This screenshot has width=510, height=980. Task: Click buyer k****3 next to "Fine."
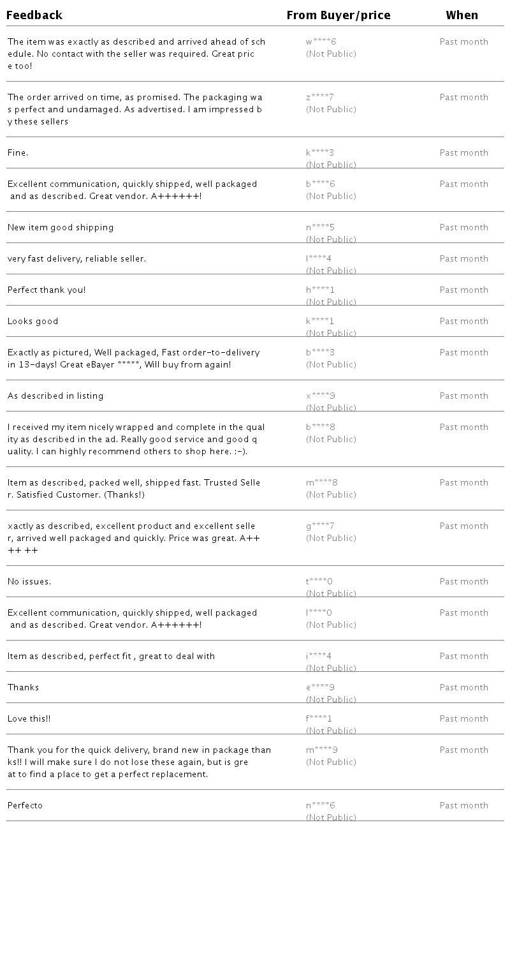tap(319, 153)
